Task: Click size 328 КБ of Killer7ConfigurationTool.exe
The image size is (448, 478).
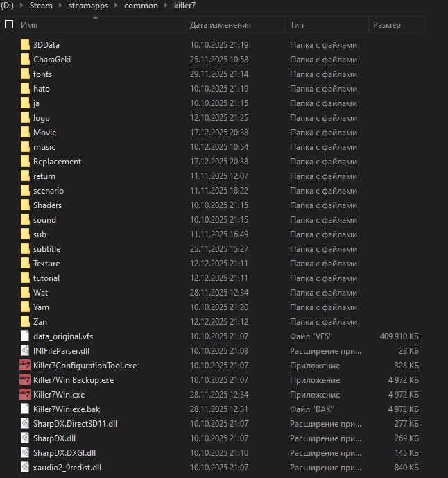Action: pos(406,365)
